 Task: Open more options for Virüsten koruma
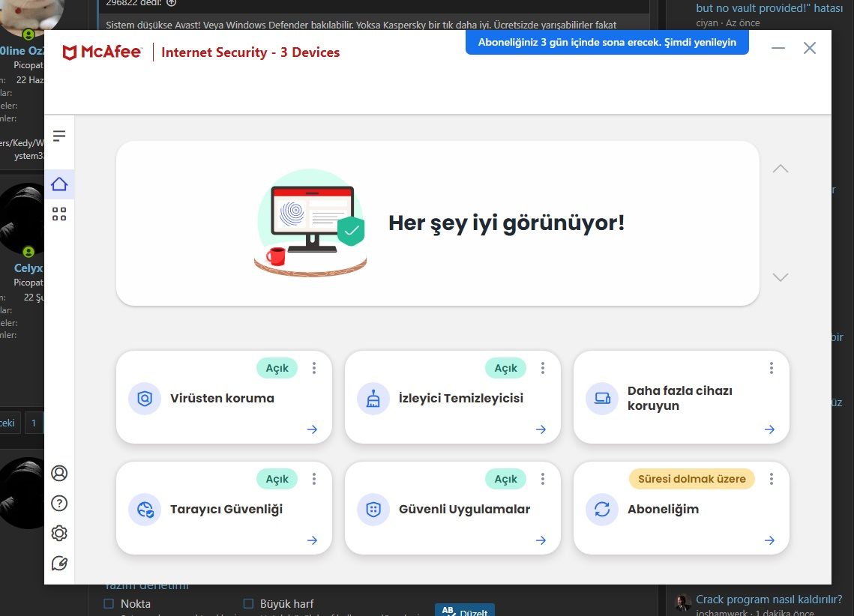314,368
